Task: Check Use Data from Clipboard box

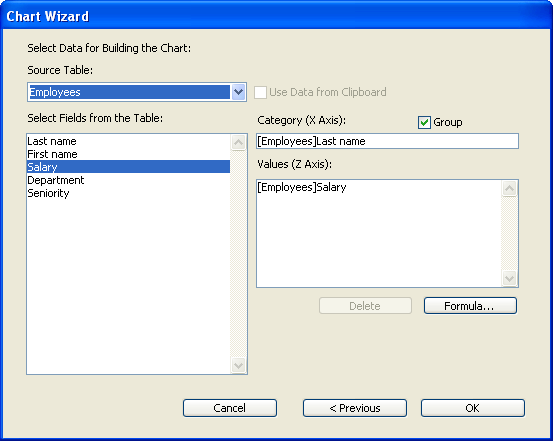Action: (x=260, y=92)
